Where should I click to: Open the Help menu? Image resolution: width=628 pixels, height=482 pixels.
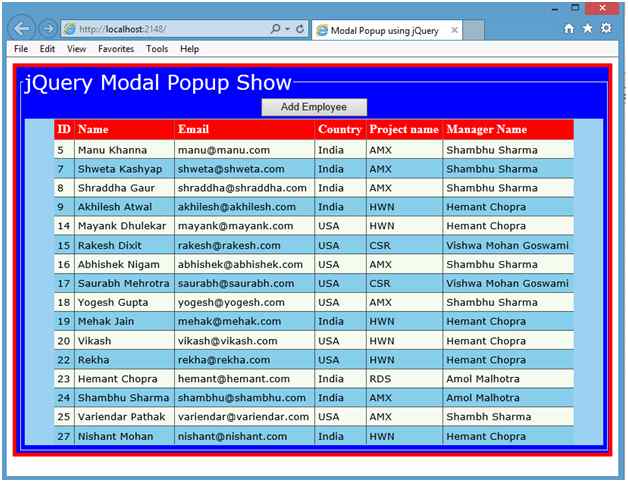[x=189, y=49]
